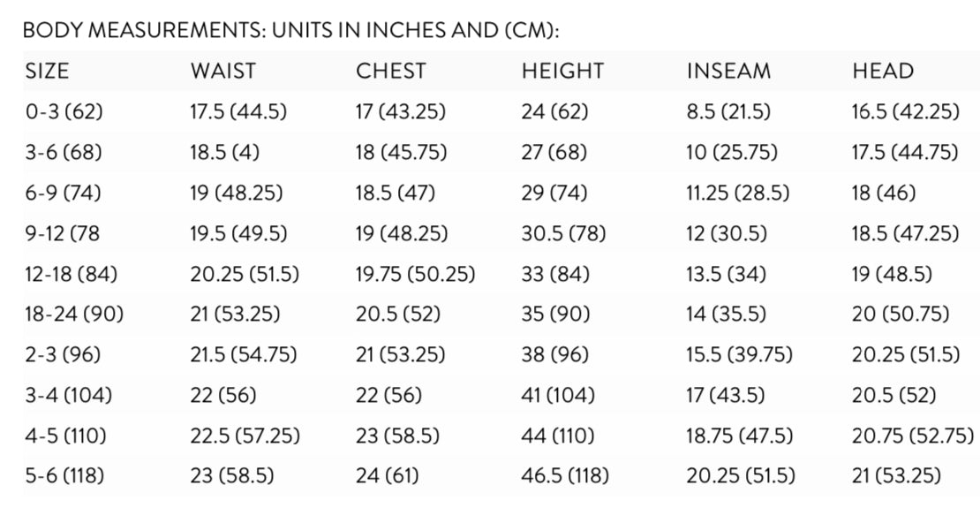Click the HEIGHT column header
This screenshot has width=980, height=508.
point(562,72)
